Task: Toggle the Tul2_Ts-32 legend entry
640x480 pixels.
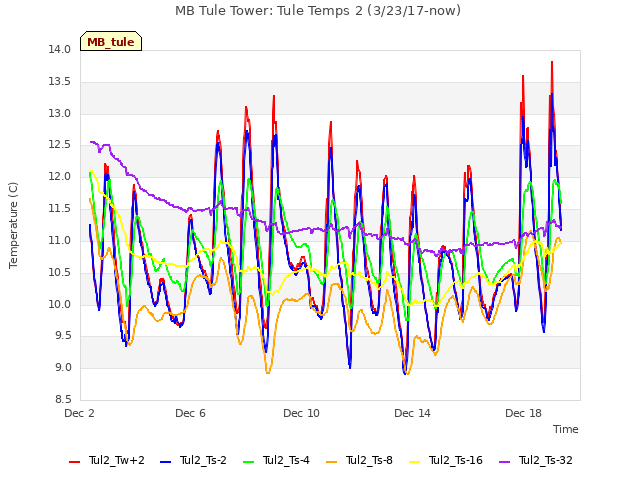Action: tap(536, 461)
